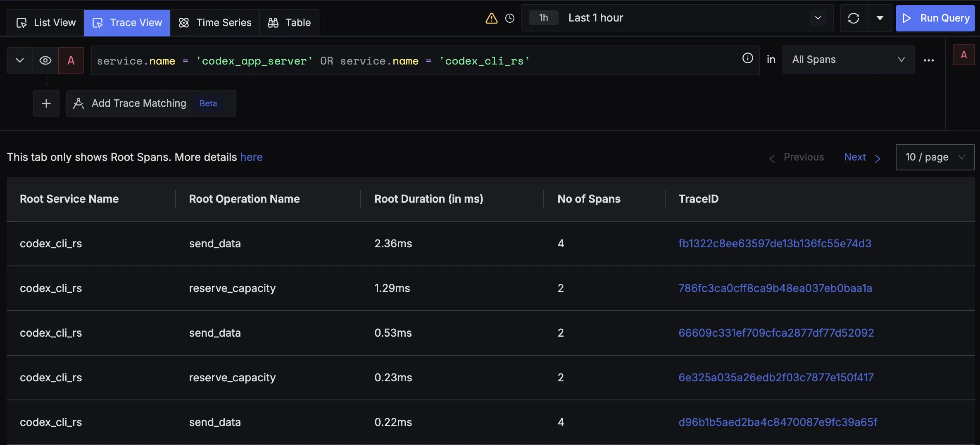Open the 10 / page size dropdown
Image resolution: width=980 pixels, height=445 pixels.
tap(935, 157)
